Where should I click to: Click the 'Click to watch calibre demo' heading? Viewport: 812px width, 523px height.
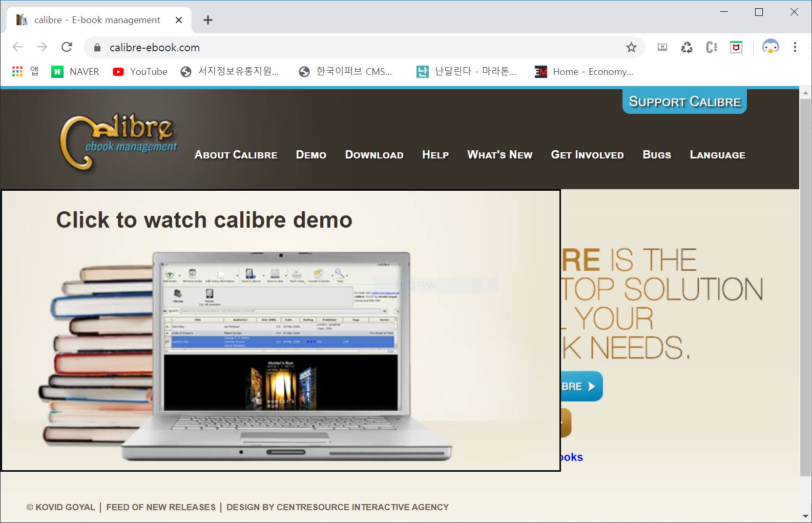point(204,220)
